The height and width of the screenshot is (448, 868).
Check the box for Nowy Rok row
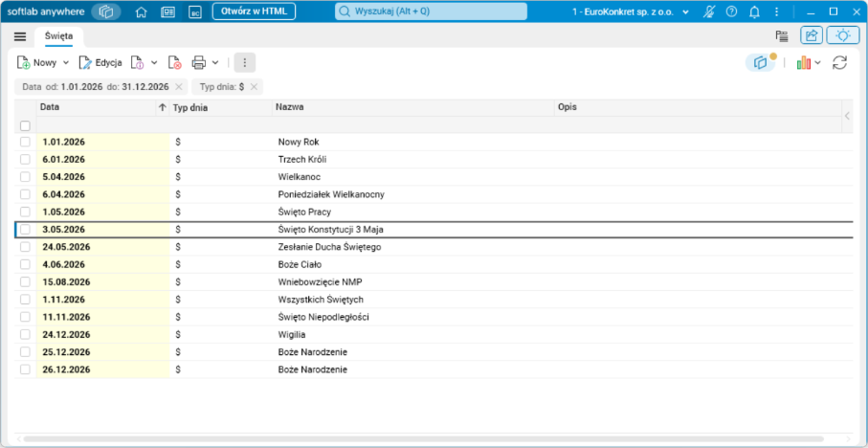click(x=25, y=142)
